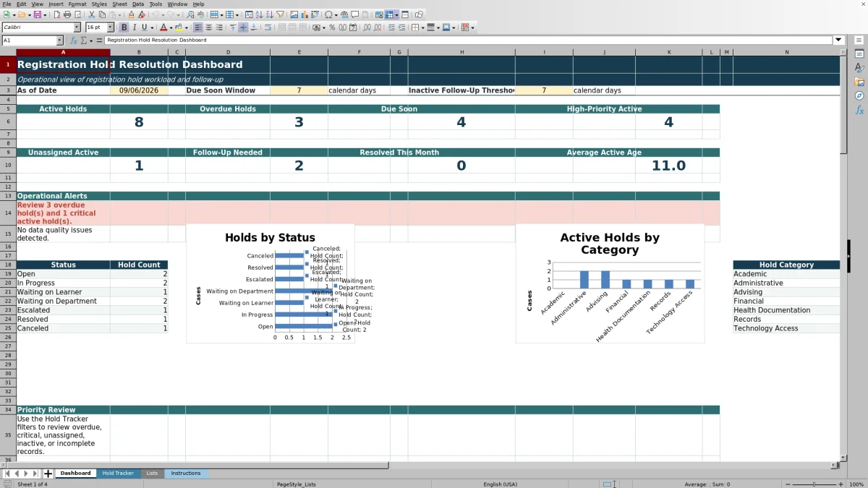Open the Select Function sum dropdown arrow
Viewport: 868px width, 488px height.
click(92, 40)
